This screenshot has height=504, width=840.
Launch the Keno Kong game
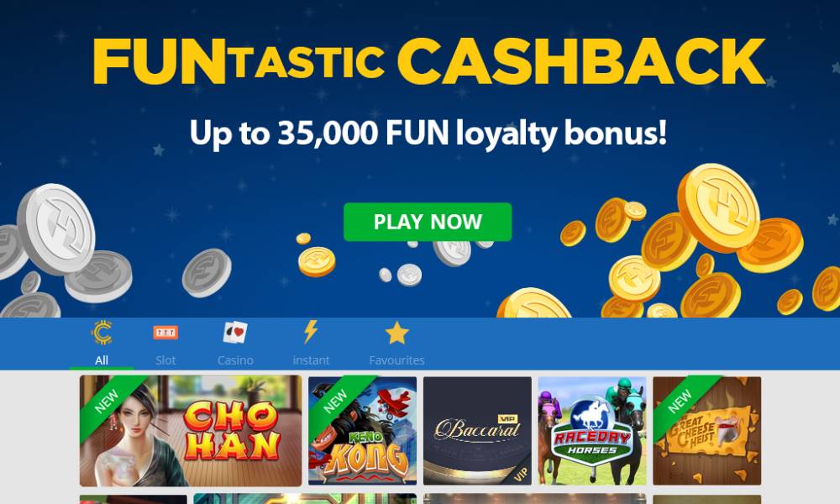[x=363, y=431]
